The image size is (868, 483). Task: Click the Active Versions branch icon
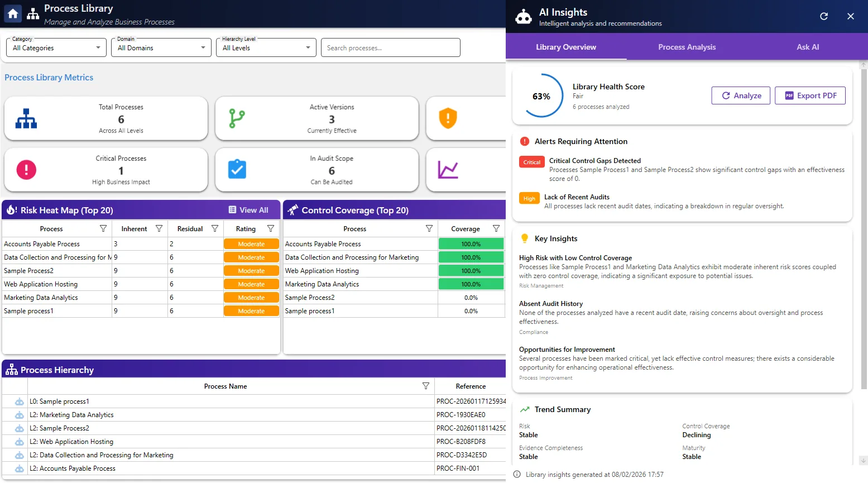[x=237, y=118]
